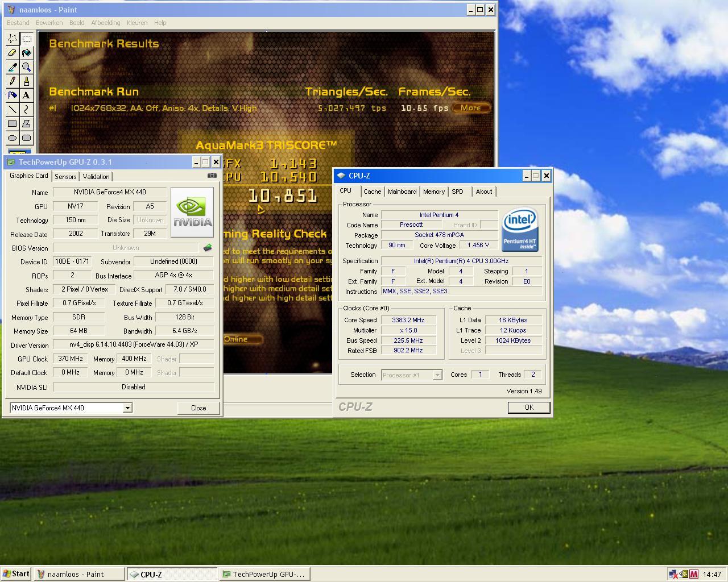Open the Mainboard tab in CPU-Z
Viewport: 728px width, 582px height.
[x=402, y=192]
